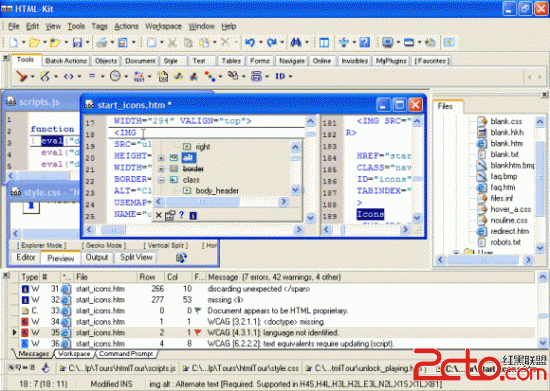Image resolution: width=550 pixels, height=391 pixels.
Task: Select redirect.htm in Files panel
Action: click(509, 231)
